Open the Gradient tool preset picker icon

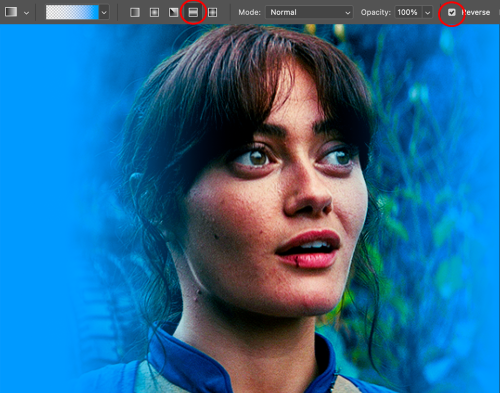point(11,12)
